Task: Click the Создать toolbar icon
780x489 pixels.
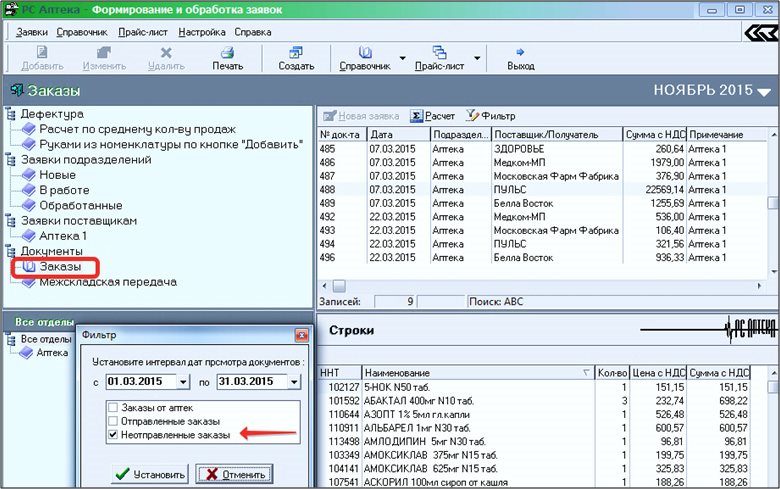Action: 296,52
